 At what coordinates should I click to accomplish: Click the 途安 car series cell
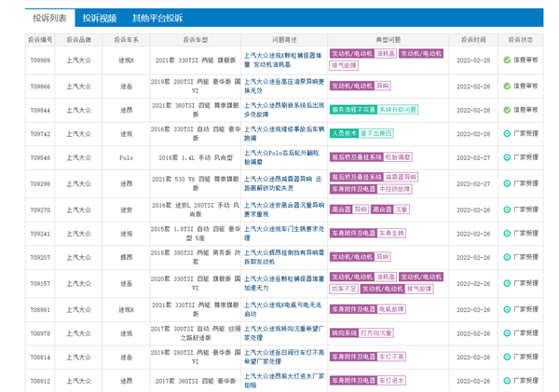[x=126, y=210]
